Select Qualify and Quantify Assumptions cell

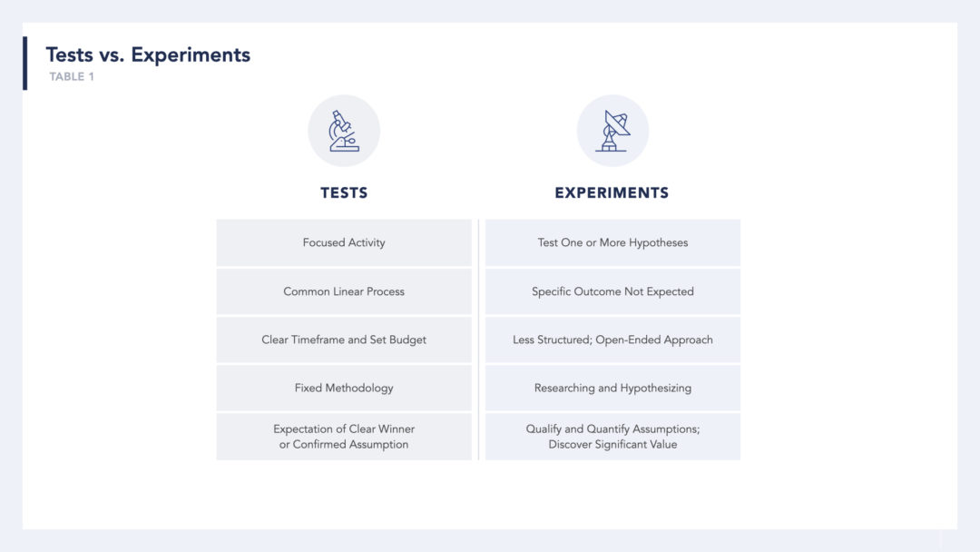tap(612, 437)
